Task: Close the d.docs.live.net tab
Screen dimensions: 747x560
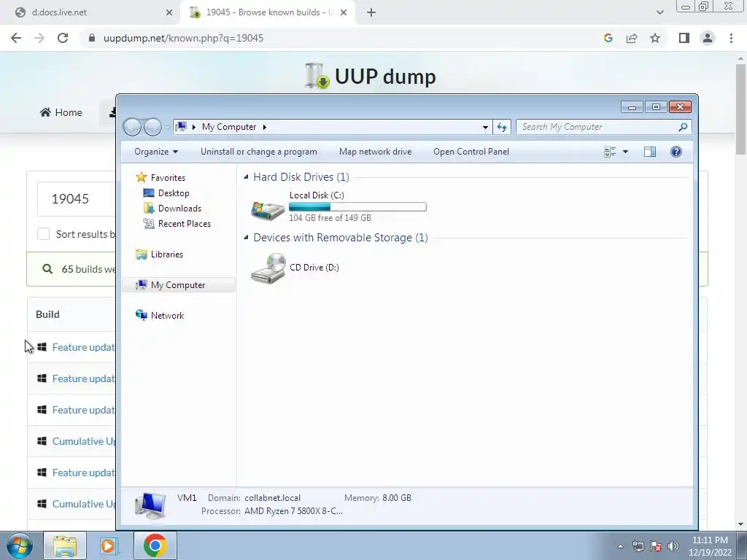Action: click(169, 12)
